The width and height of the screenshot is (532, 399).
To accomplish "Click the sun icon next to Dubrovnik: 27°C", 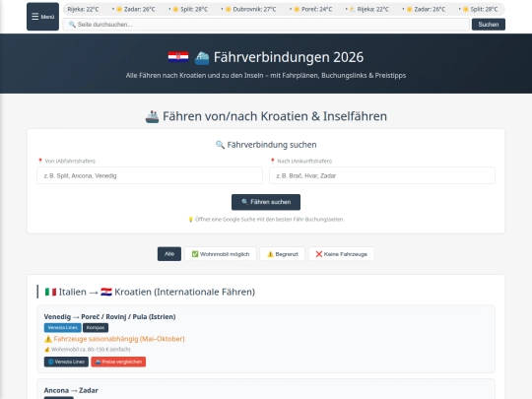I will pyautogui.click(x=229, y=9).
